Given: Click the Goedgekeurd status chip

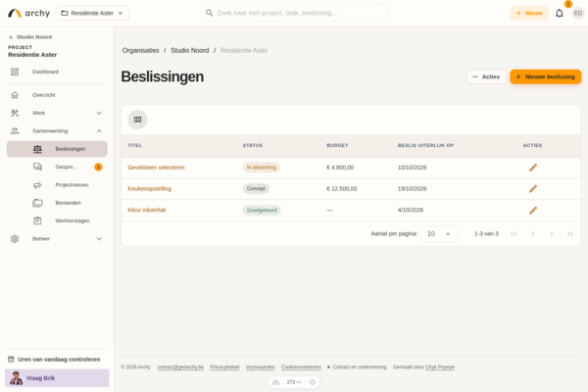Looking at the screenshot, I should pos(262,210).
